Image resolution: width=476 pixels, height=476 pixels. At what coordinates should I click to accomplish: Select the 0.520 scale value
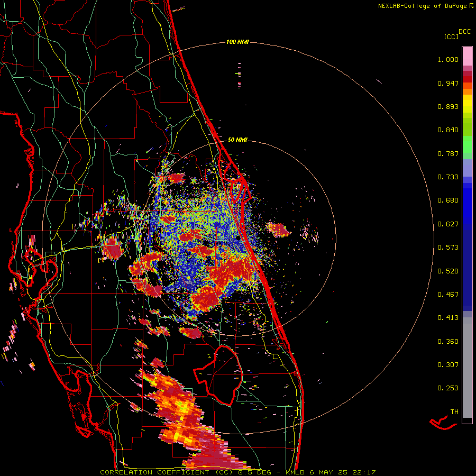click(448, 271)
